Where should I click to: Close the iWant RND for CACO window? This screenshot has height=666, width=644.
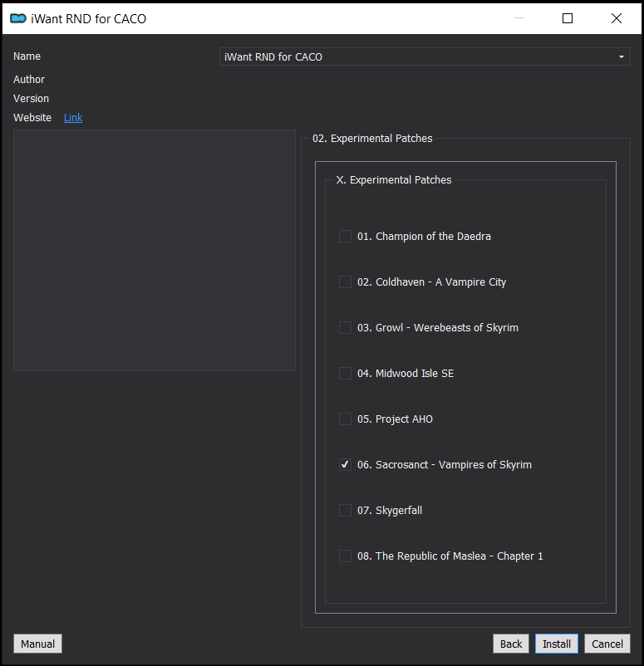(x=617, y=18)
